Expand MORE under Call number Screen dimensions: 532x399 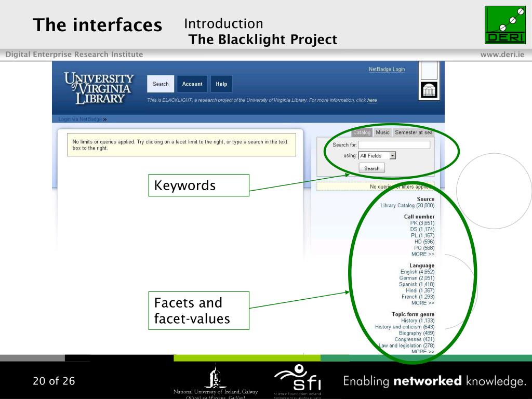click(x=423, y=254)
